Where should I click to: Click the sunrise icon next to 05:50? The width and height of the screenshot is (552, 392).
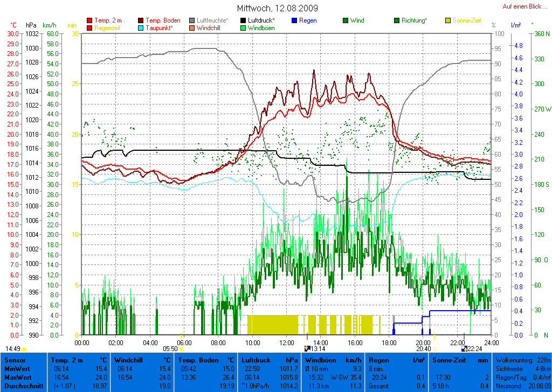coord(181,349)
